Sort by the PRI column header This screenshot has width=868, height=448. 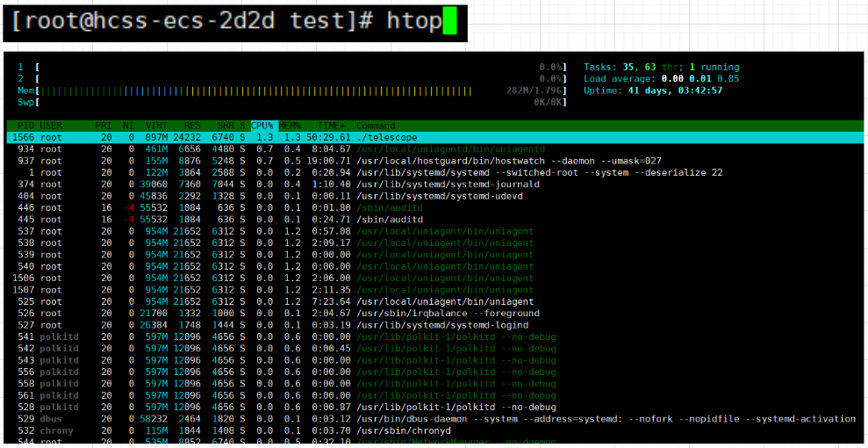tap(104, 126)
